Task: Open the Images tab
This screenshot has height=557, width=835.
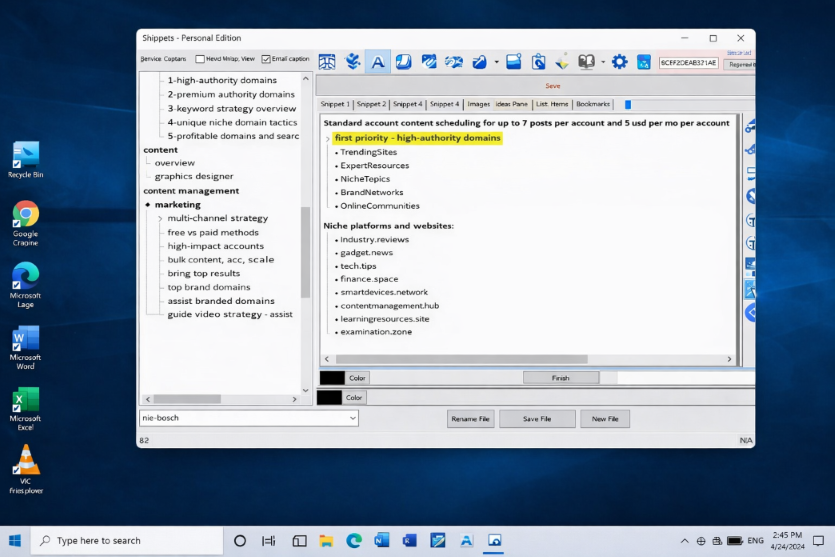Action: (478, 104)
